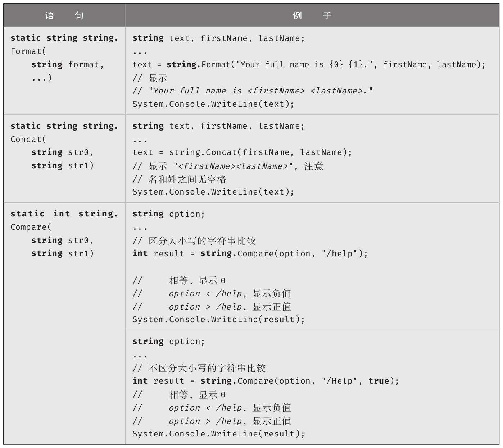Click the 相等, 显示 0 comment in the last example
This screenshot has height=448, width=503.
(197, 395)
